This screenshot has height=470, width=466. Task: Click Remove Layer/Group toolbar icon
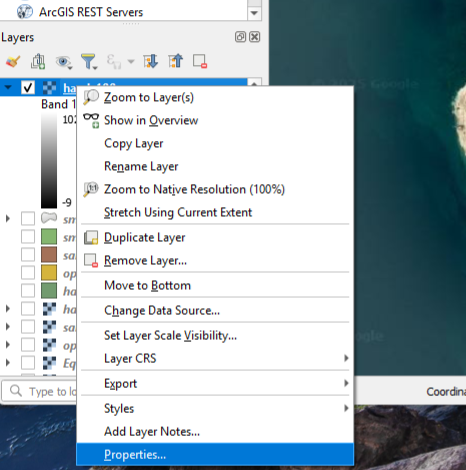(x=200, y=62)
